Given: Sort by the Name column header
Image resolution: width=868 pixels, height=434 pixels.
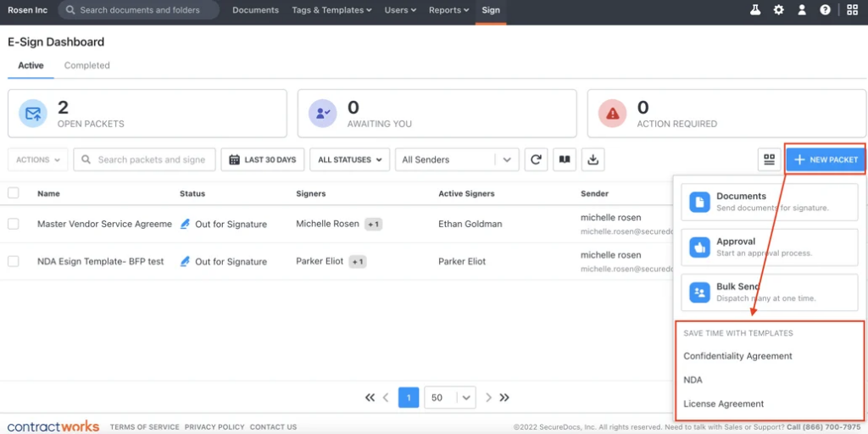Looking at the screenshot, I should point(48,193).
